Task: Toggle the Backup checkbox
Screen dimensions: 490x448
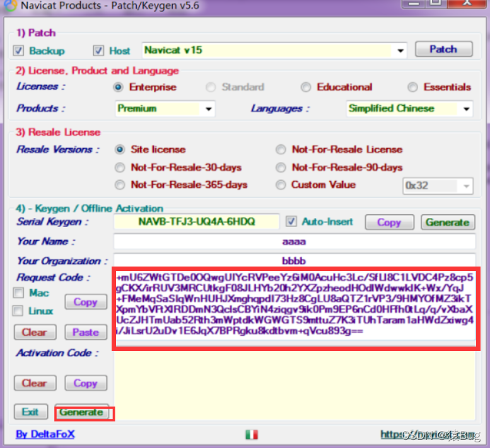Action: tap(18, 50)
